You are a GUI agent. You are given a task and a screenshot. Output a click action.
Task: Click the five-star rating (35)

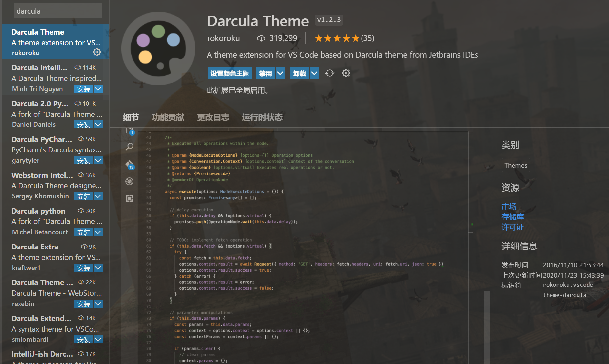344,38
